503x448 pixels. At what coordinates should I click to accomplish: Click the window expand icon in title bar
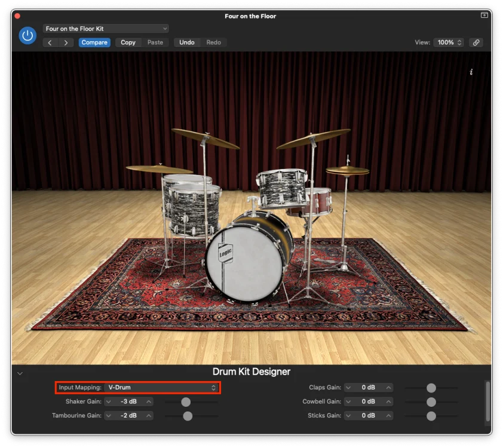coord(484,15)
